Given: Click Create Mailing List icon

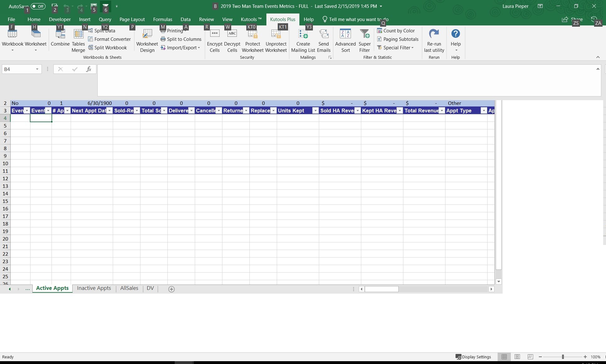Looking at the screenshot, I should (303, 34).
